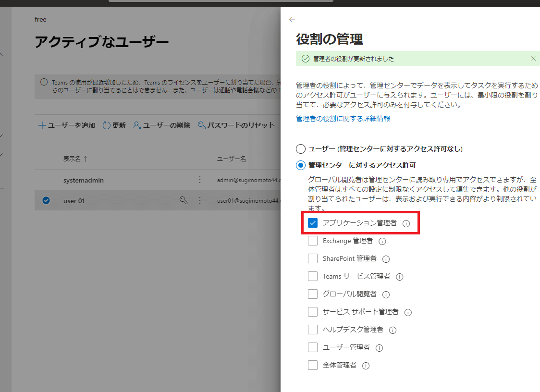Open more actions for user 01 row
This screenshot has width=540, height=392.
[x=200, y=200]
